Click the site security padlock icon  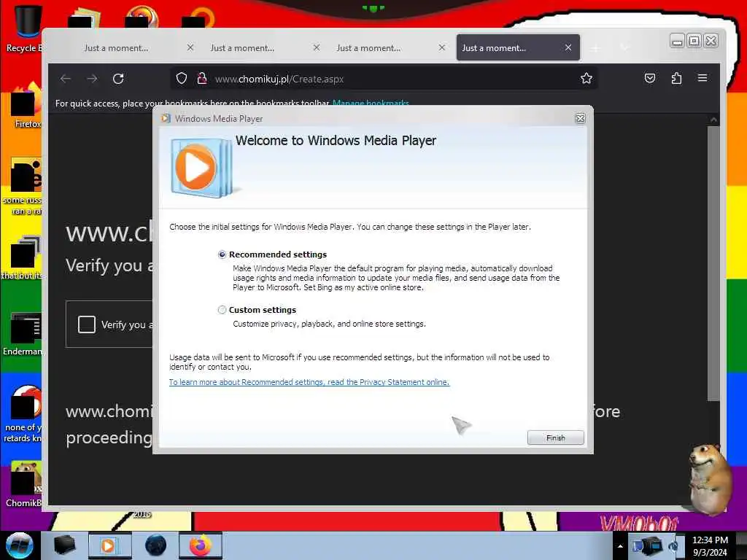pyautogui.click(x=202, y=79)
